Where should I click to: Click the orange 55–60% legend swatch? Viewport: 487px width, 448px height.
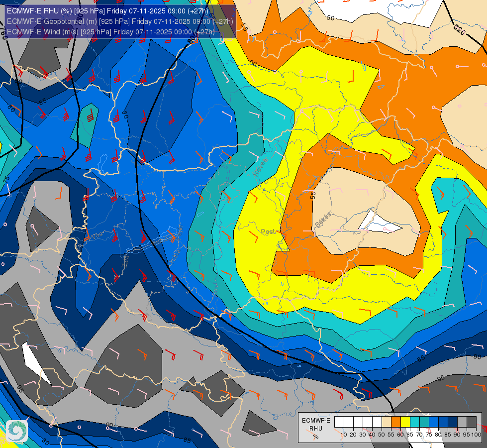[x=396, y=422]
